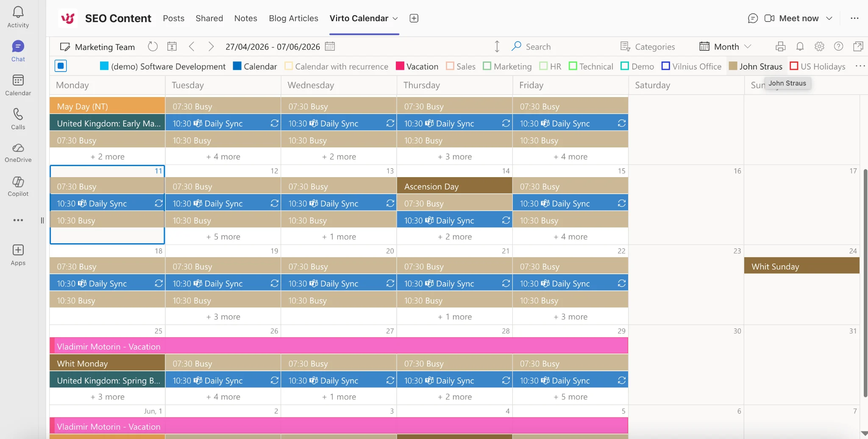Toggle the select all calendars checkbox

click(x=61, y=66)
